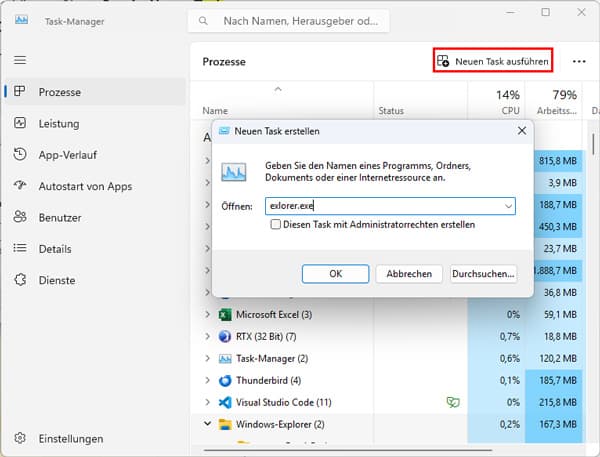
Task: Confirm the new task with OK
Action: pyautogui.click(x=336, y=274)
